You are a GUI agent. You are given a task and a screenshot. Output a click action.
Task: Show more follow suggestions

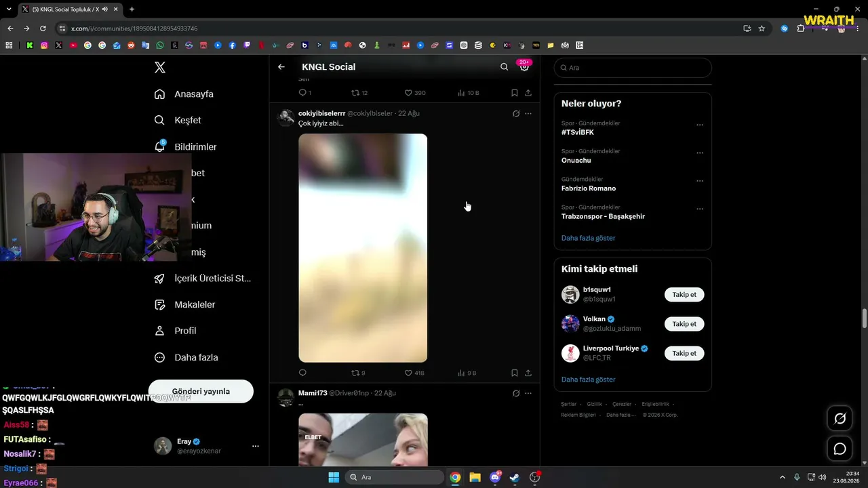tap(589, 380)
